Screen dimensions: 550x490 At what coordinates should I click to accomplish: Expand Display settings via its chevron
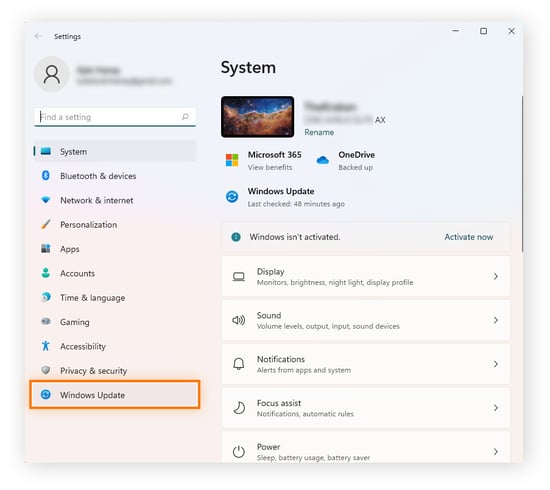point(496,276)
